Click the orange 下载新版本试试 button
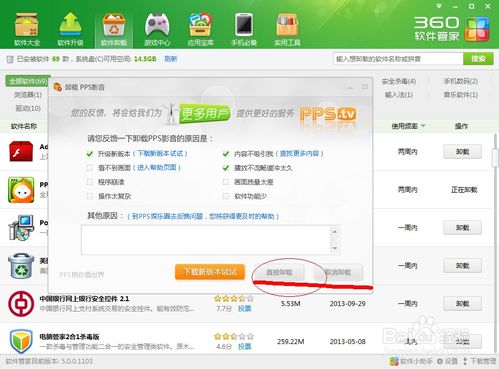This screenshot has height=369, width=499. point(210,272)
